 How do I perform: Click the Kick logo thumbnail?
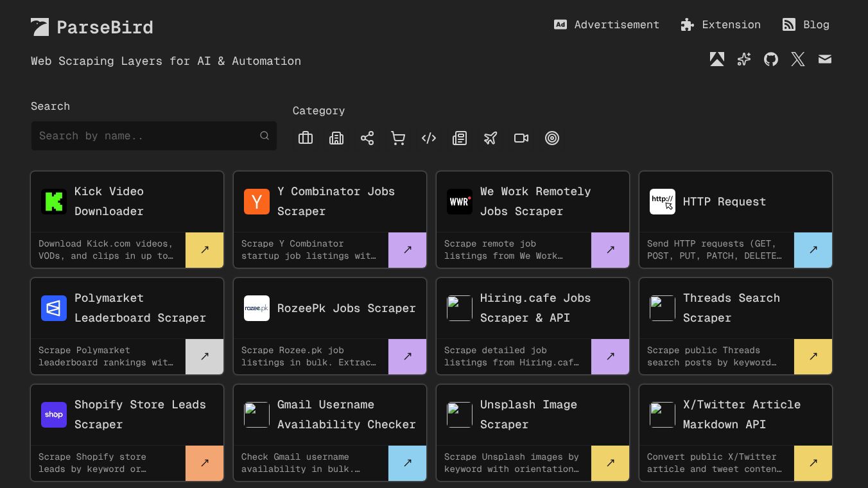pos(54,202)
